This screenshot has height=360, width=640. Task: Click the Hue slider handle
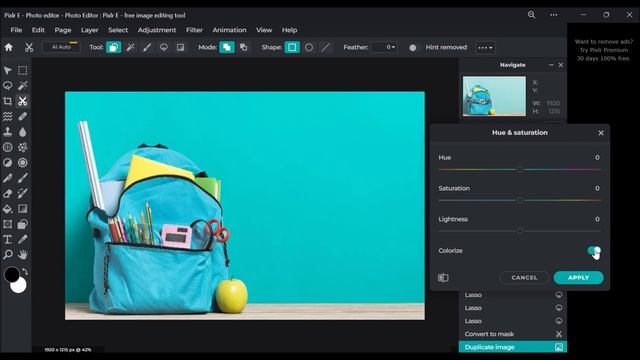[520, 169]
